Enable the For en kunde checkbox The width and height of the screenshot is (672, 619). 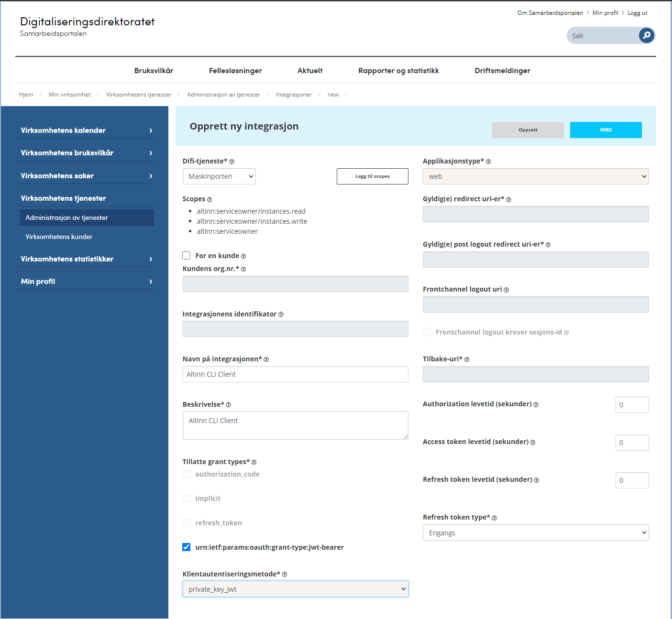[x=187, y=256]
